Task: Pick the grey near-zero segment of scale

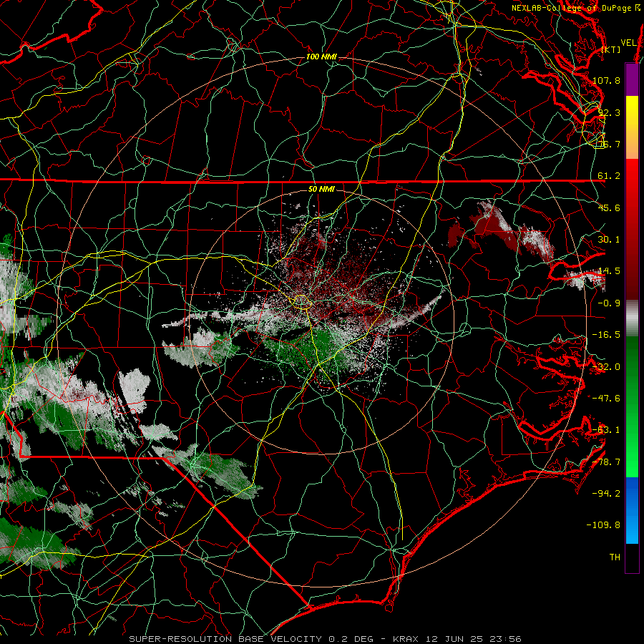Action: coord(632,318)
